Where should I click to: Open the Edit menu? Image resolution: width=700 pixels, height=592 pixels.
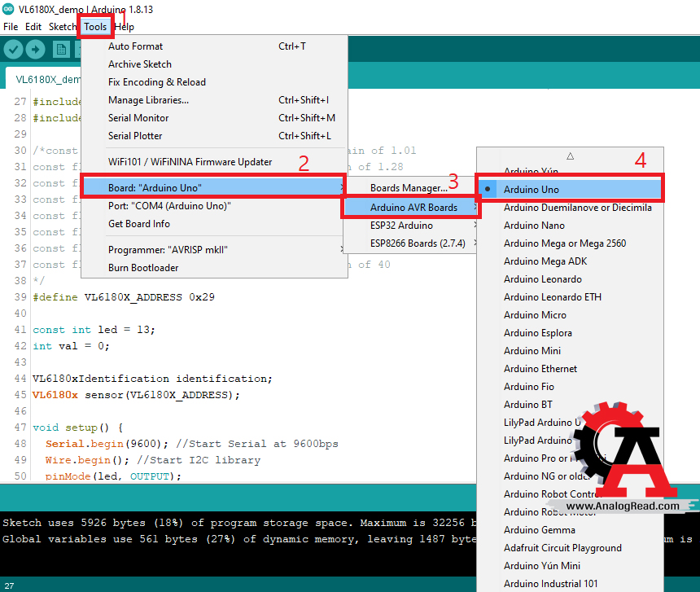click(33, 27)
